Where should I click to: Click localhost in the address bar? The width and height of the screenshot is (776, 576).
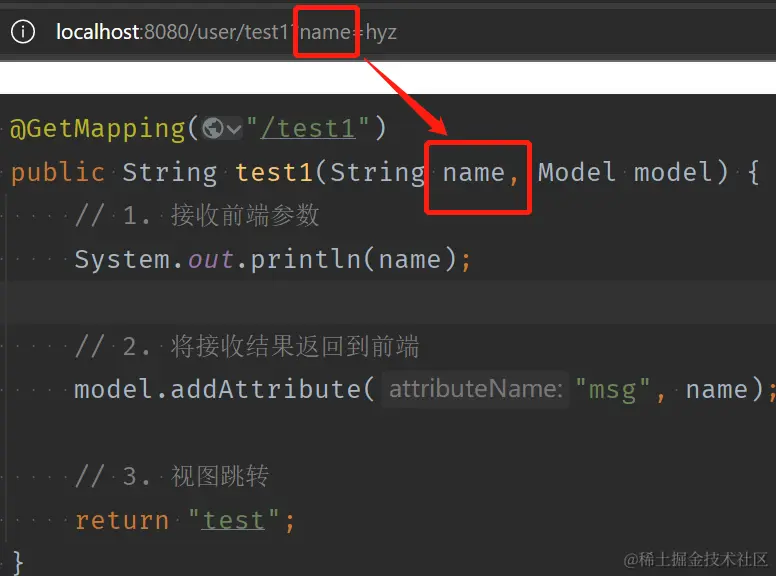pyautogui.click(x=98, y=32)
